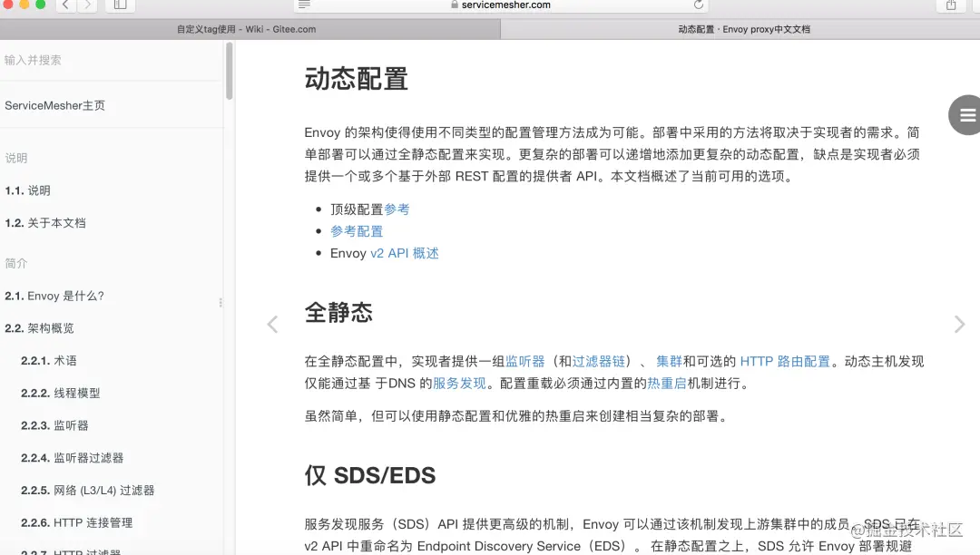
Task: Open the 过滤器链 link
Action: point(599,362)
